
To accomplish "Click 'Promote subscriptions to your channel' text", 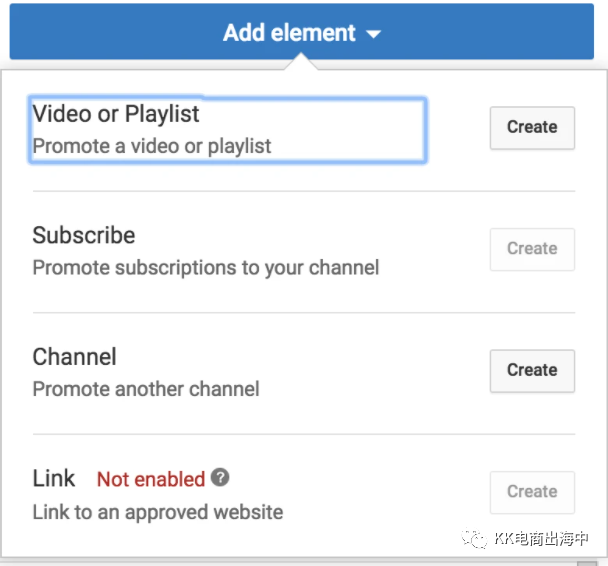I will pyautogui.click(x=206, y=268).
